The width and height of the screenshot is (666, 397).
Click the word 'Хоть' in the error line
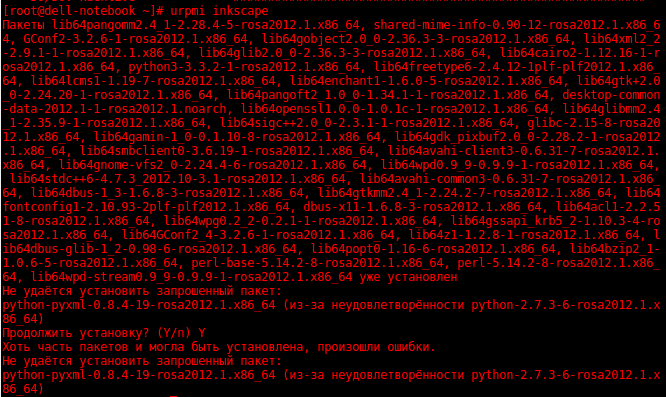(x=16, y=347)
